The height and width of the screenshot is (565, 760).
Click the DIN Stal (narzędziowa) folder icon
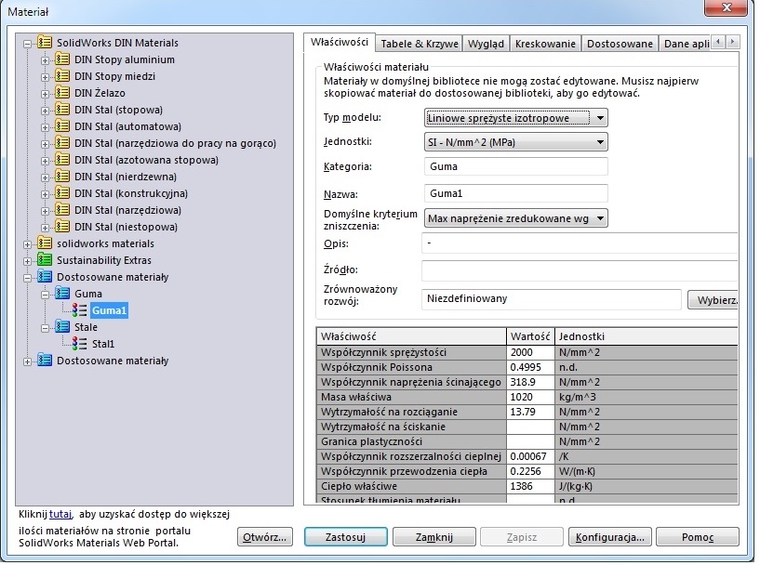(62, 210)
